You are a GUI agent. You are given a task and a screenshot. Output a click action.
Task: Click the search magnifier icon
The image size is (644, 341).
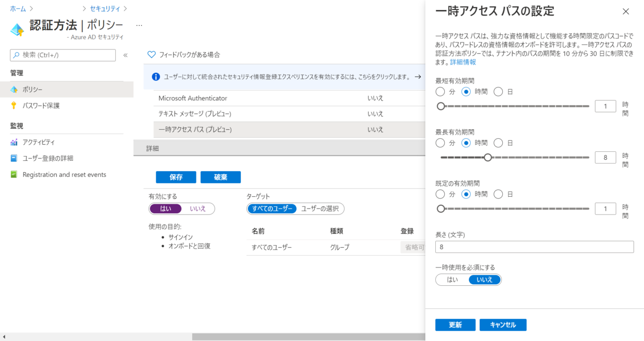pyautogui.click(x=17, y=55)
